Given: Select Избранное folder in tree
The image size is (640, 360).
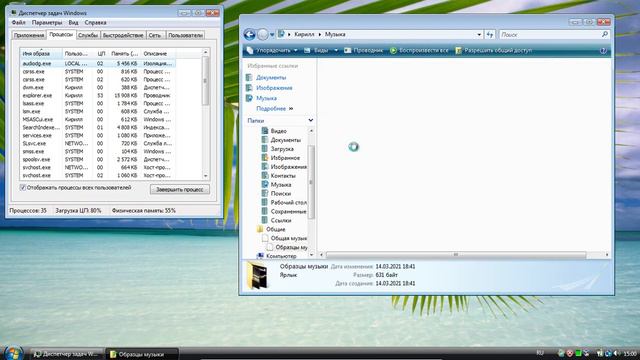Looking at the screenshot, I should point(285,158).
